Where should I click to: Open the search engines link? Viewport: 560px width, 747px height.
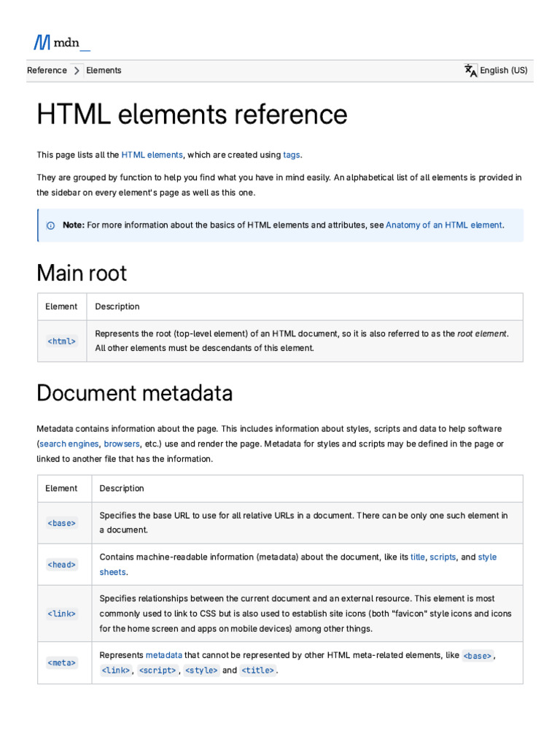[69, 444]
